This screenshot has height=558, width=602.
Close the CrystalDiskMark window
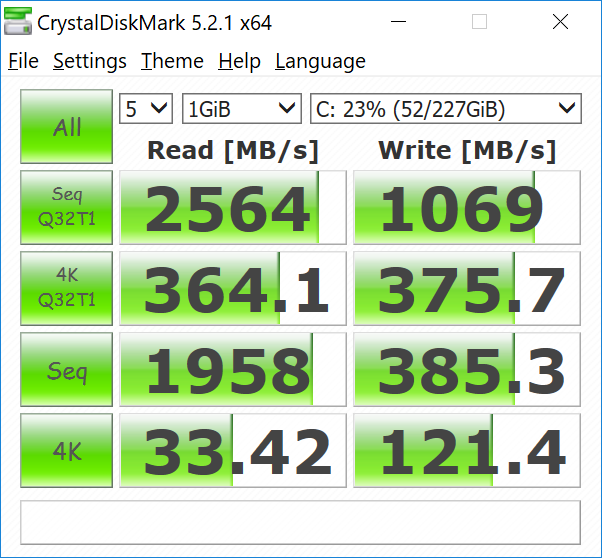pos(560,22)
